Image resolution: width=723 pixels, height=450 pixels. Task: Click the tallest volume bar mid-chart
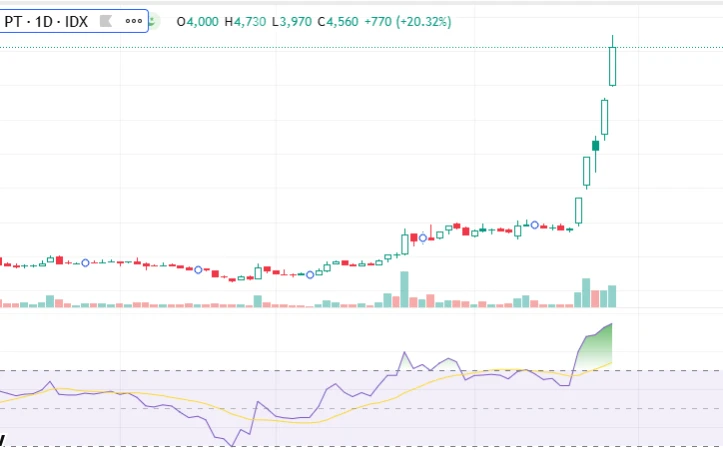tap(404, 289)
